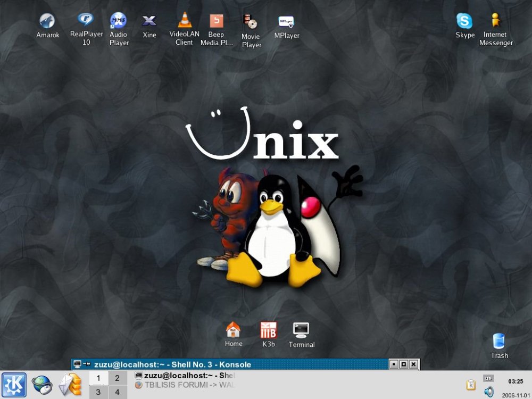Activate the zuzu@localhost taskbar entry

tap(185, 376)
